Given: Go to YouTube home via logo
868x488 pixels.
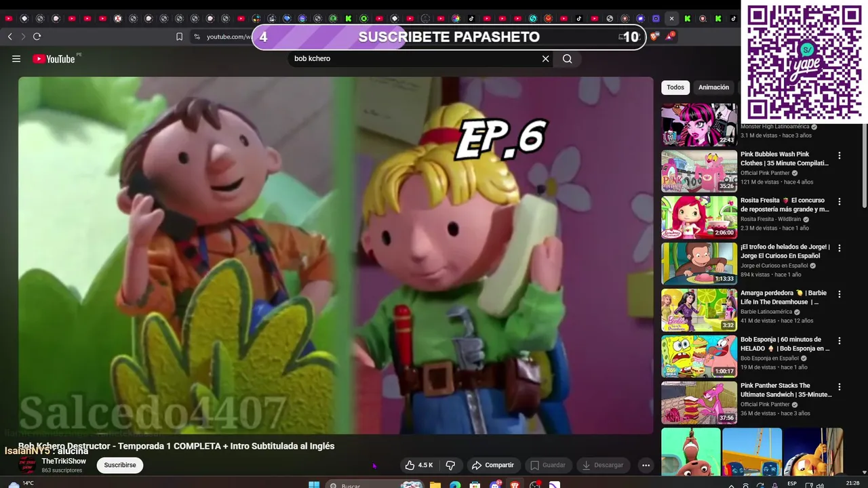Looking at the screenshot, I should tap(54, 59).
